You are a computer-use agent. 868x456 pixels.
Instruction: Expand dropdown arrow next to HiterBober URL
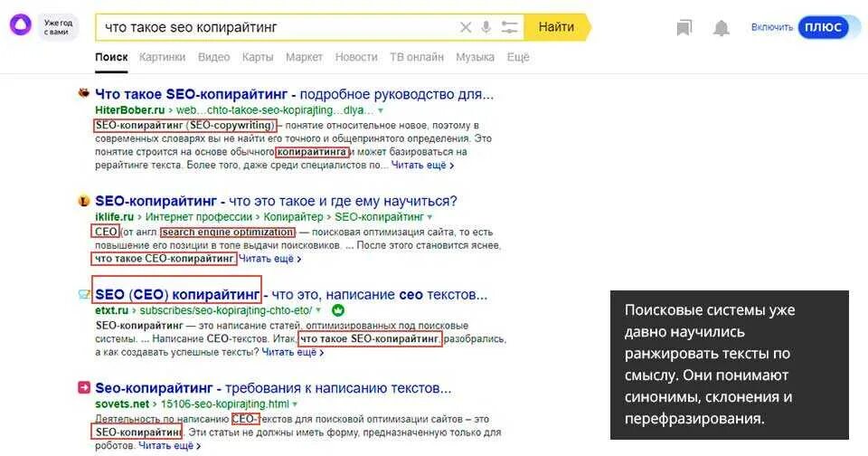[x=381, y=110]
